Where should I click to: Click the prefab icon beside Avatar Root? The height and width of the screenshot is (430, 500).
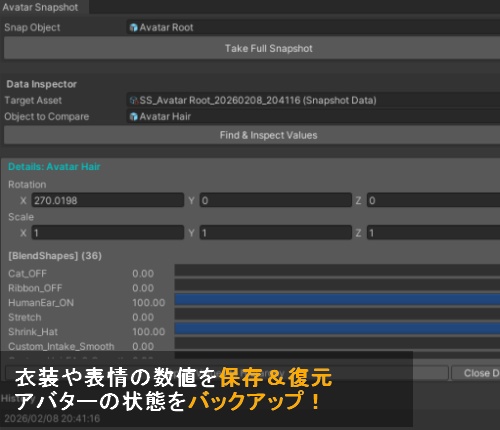point(134,28)
